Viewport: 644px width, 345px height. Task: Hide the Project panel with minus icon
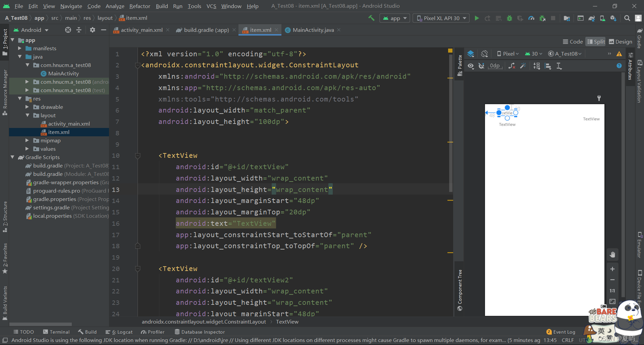click(x=104, y=30)
